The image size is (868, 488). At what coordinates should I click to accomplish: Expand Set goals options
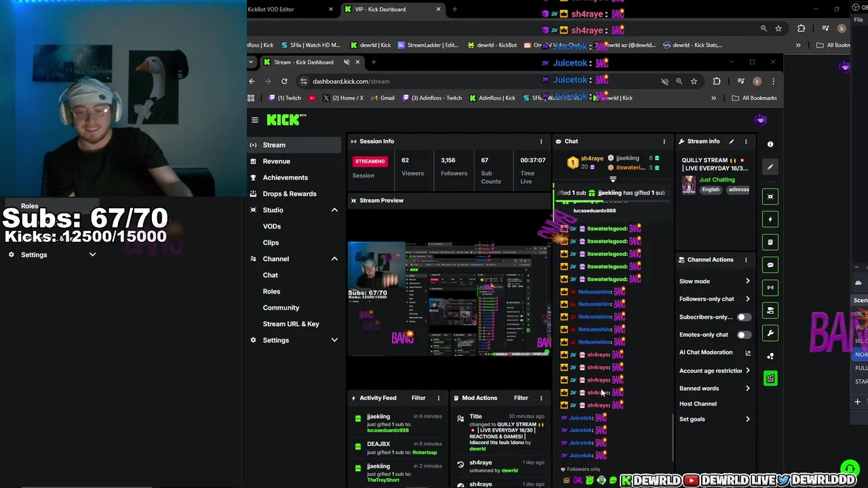(x=748, y=419)
